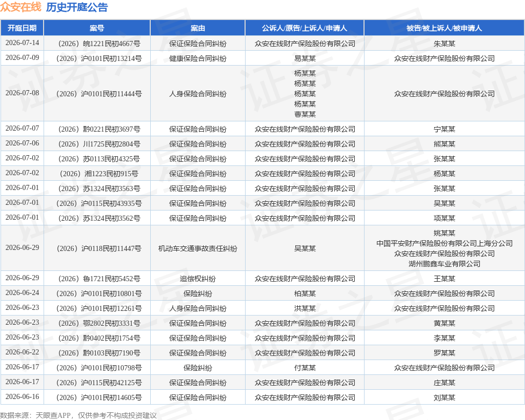Open case (2026)皖1221民初4667号

[99, 44]
